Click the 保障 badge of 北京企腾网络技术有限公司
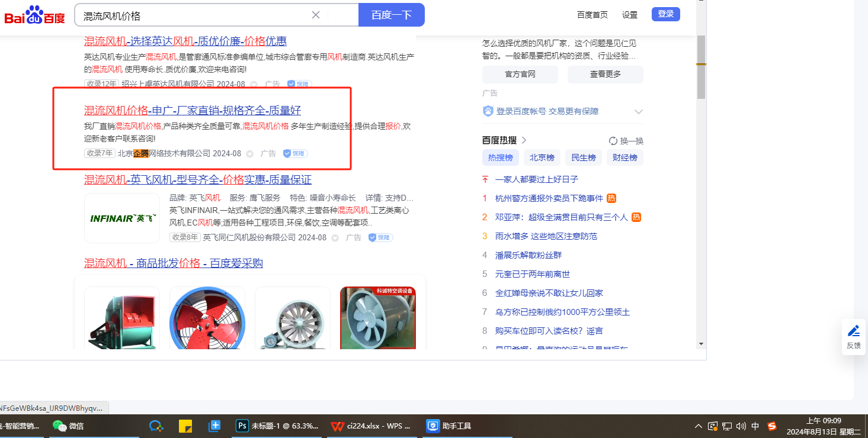The image size is (868, 438). (x=295, y=153)
